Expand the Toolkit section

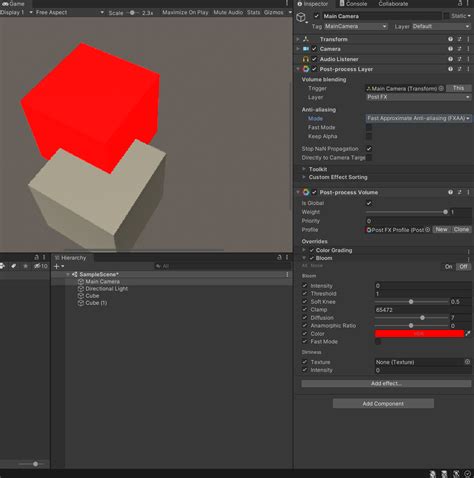coord(304,169)
